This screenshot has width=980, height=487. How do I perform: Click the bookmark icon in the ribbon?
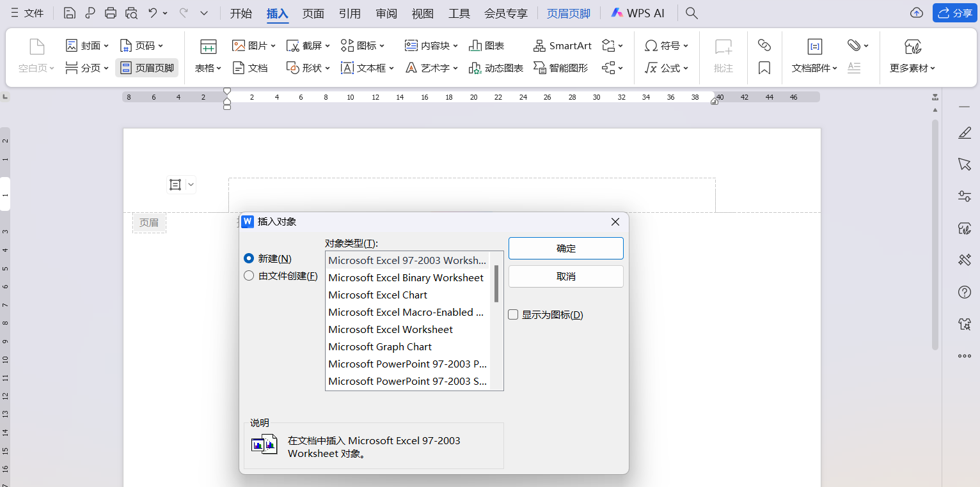point(764,68)
